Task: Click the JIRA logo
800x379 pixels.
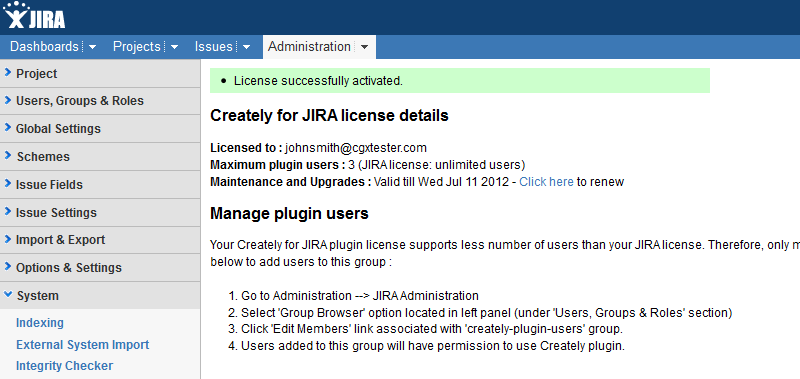Action: click(x=34, y=16)
